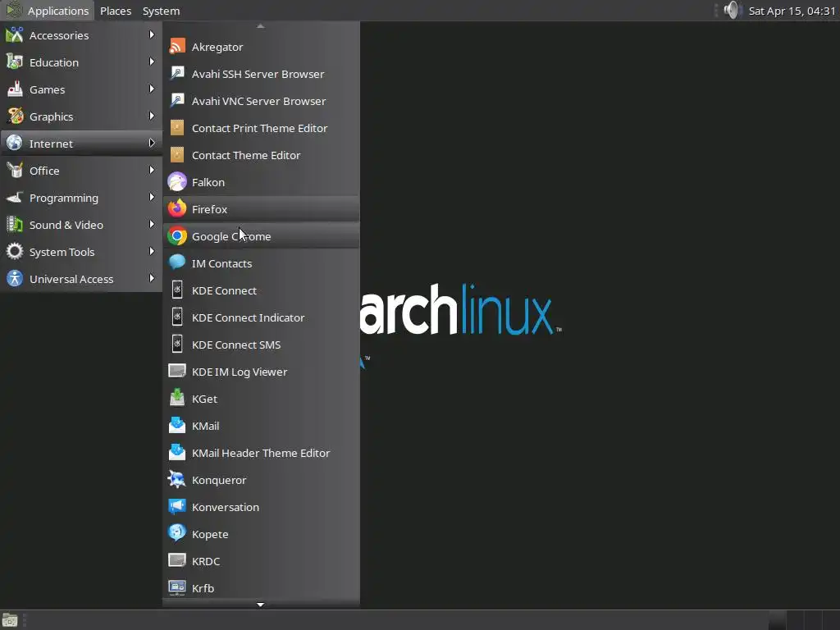The width and height of the screenshot is (840, 630).
Task: Click the Google Chrome icon
Action: tap(177, 236)
